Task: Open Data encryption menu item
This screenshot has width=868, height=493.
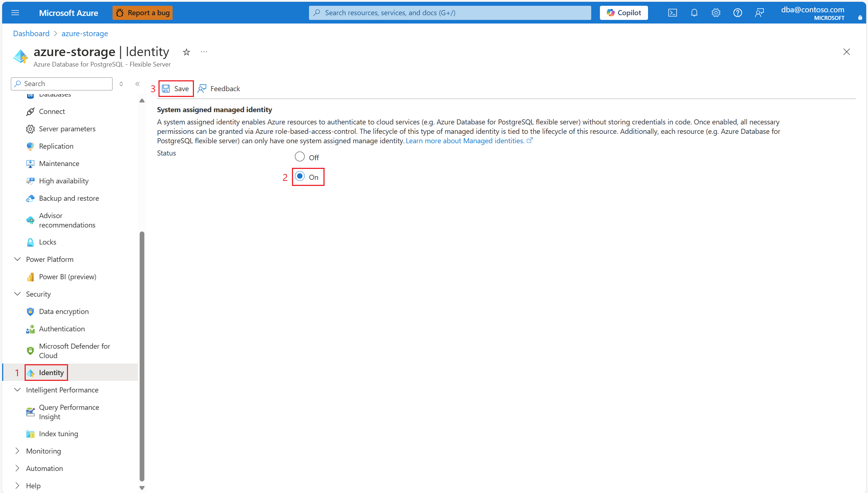Action: tap(64, 311)
